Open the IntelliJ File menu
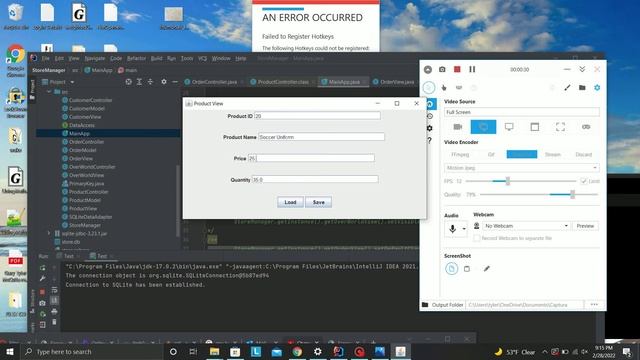This screenshot has height=360, width=640. [46, 58]
